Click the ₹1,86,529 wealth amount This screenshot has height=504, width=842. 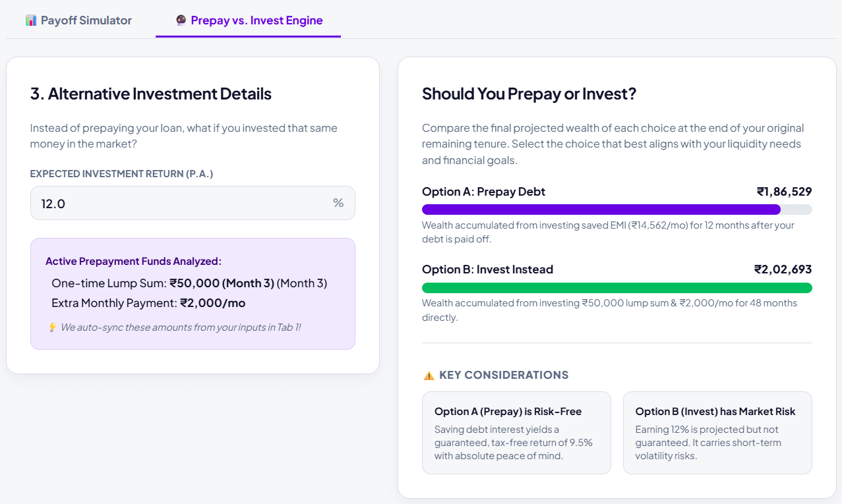(784, 192)
